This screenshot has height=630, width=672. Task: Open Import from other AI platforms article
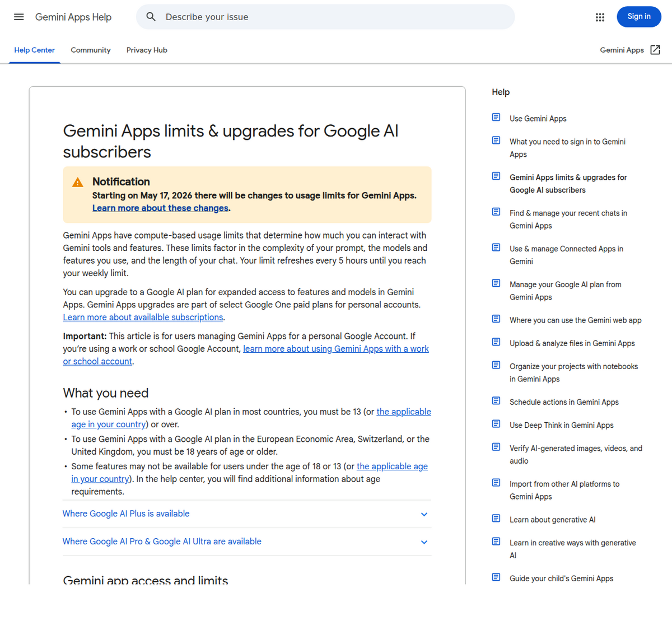point(564,490)
